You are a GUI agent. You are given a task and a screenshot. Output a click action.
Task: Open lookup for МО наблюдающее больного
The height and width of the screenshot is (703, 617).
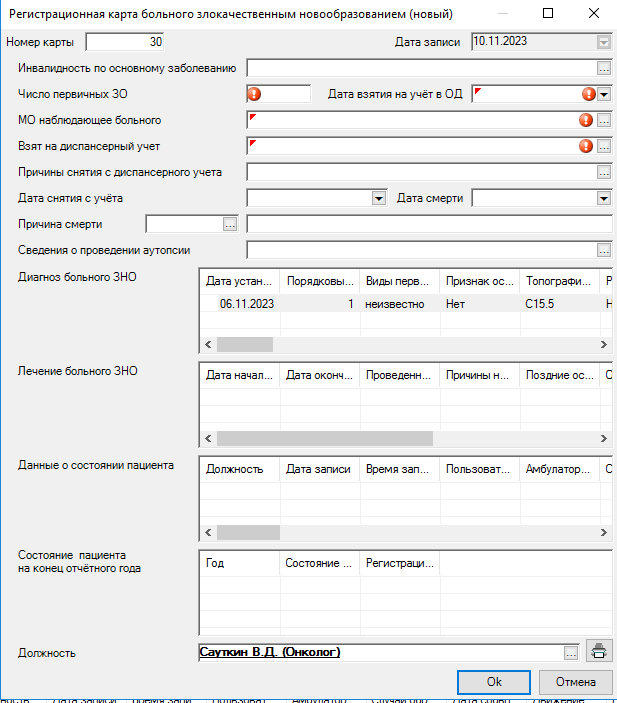pyautogui.click(x=604, y=120)
